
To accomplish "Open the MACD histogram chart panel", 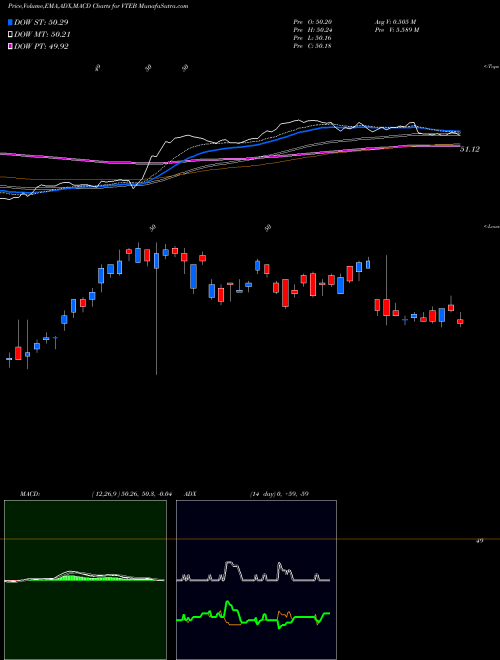I will 85,580.
